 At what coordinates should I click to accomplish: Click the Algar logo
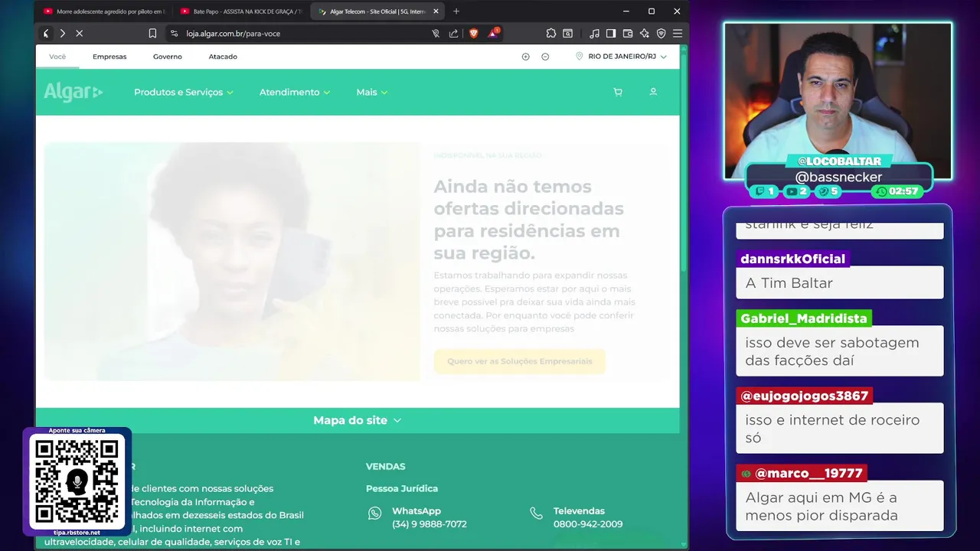point(73,92)
